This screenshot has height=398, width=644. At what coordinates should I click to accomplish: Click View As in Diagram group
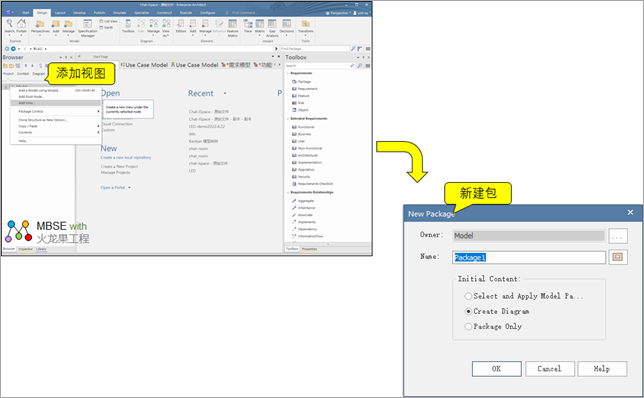(x=166, y=28)
